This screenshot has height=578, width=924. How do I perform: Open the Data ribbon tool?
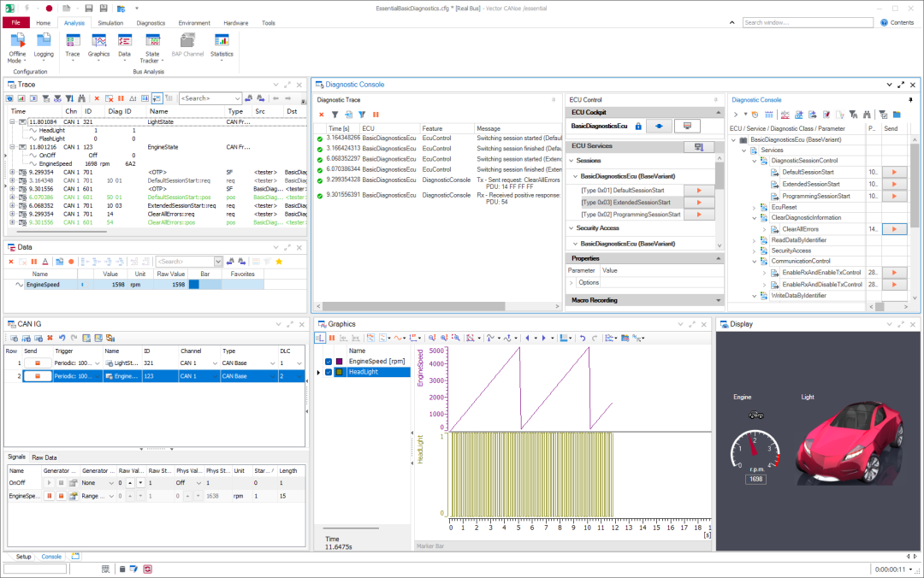(x=124, y=48)
